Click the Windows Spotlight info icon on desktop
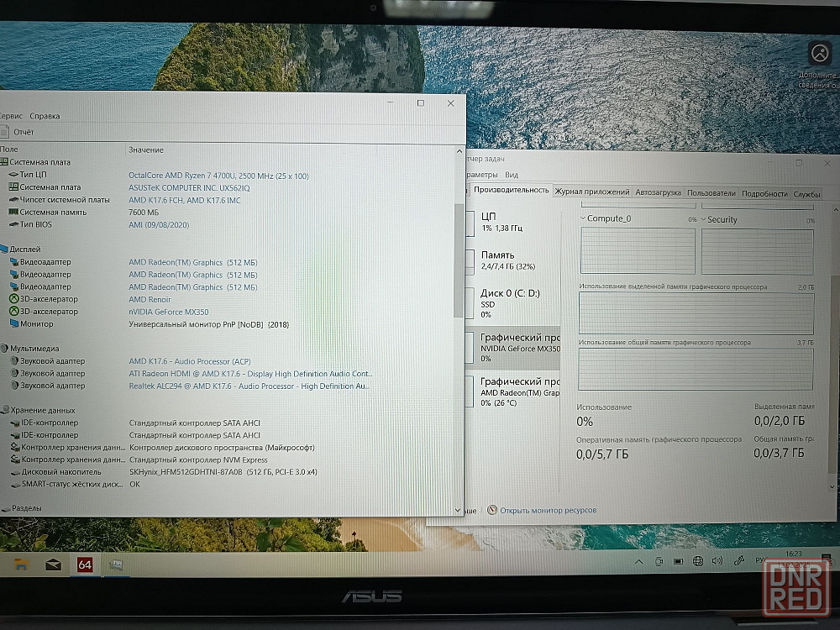Viewport: 840px width, 630px height. [819, 52]
